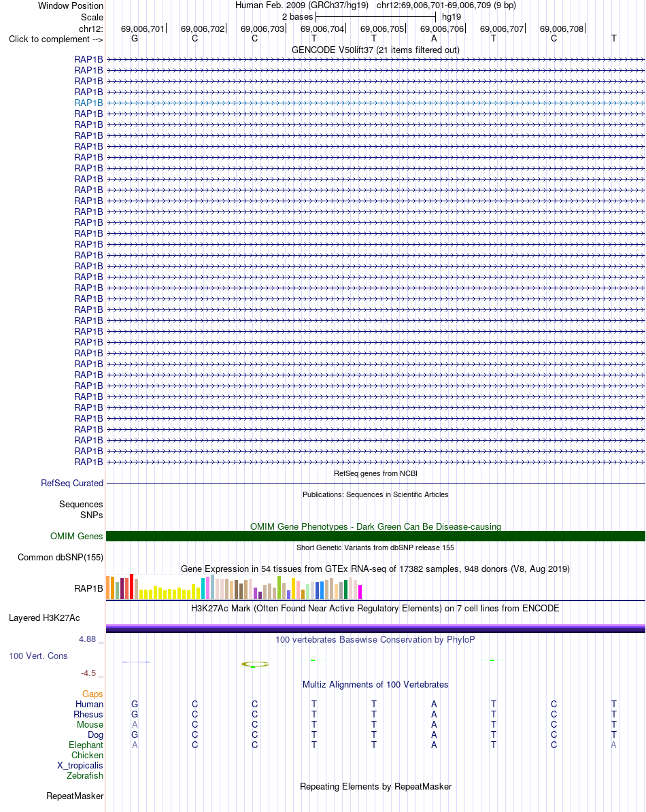This screenshot has width=646, height=812.
Task: Click 'OMIM Gene Phenotypes' track title
Action: [375, 526]
